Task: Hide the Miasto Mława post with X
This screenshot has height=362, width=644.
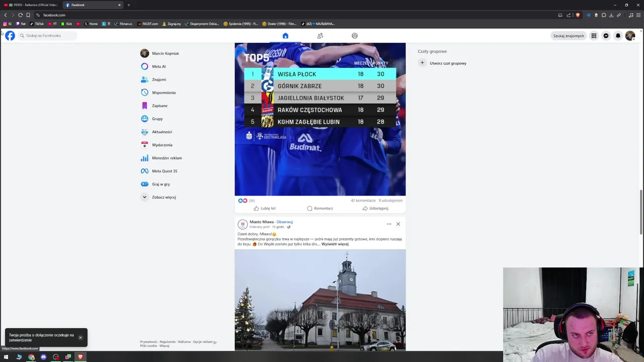Action: (x=398, y=224)
